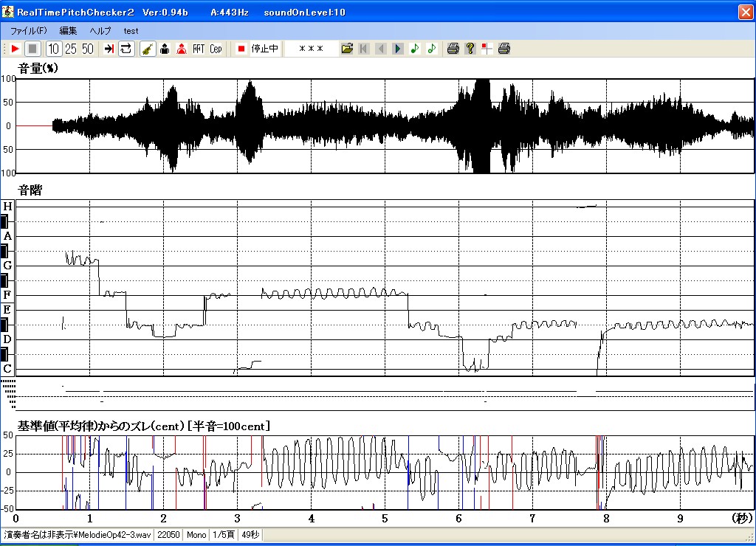Click the H note label on scale
The height and width of the screenshot is (546, 756).
pos(7,207)
